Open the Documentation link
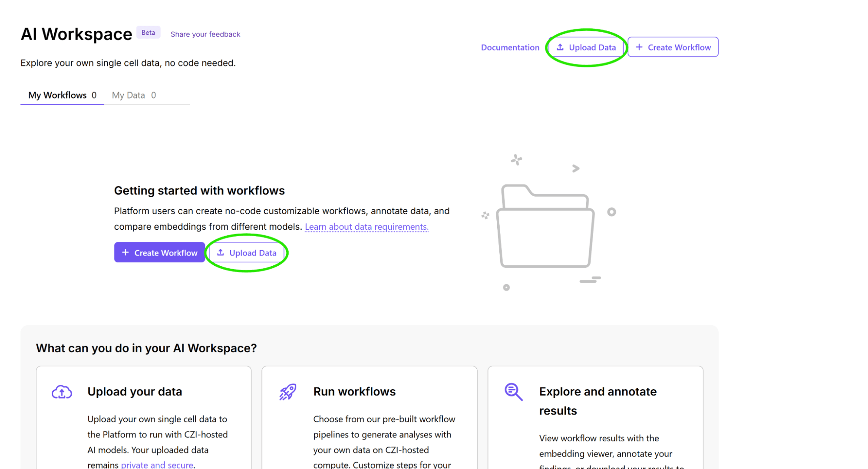The height and width of the screenshot is (469, 868). tap(510, 47)
